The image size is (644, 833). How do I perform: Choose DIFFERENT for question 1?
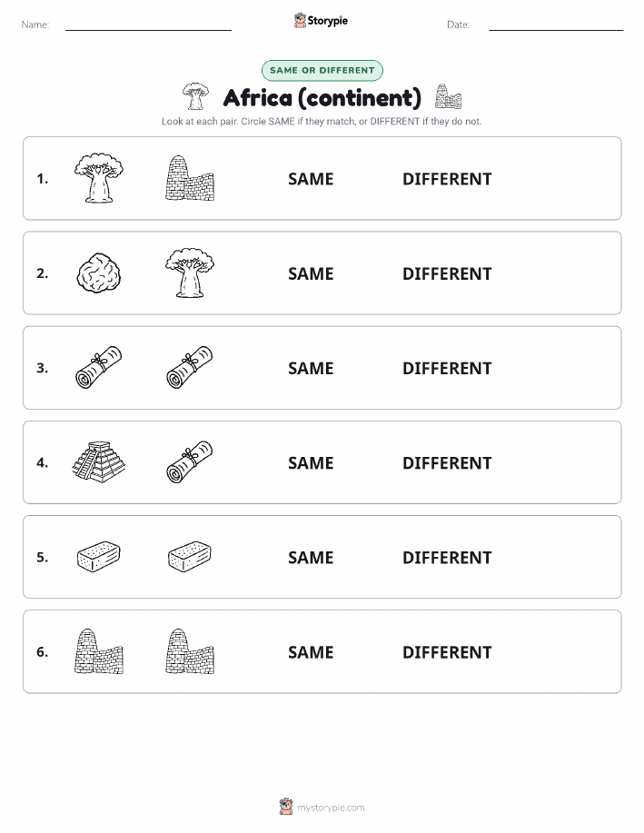point(447,179)
